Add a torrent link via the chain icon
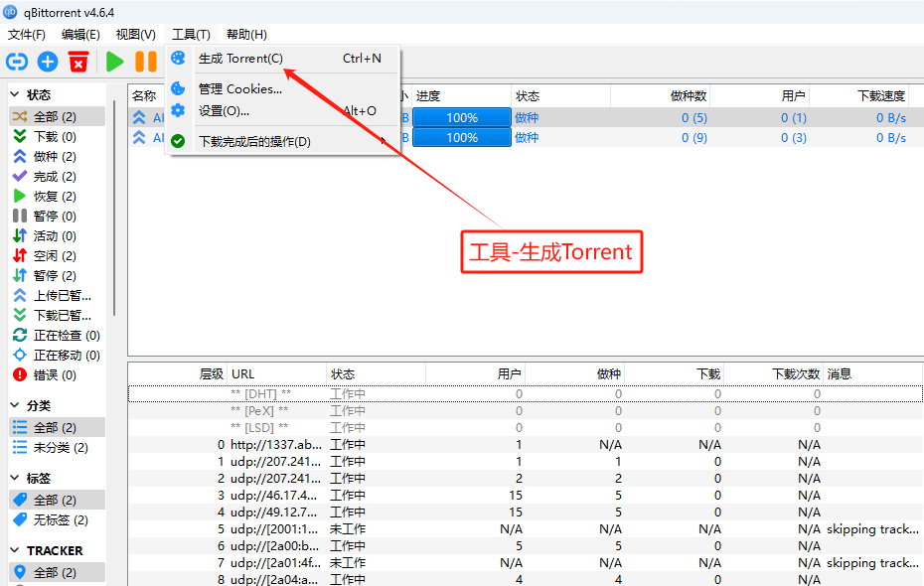The height and width of the screenshot is (586, 924). click(16, 62)
